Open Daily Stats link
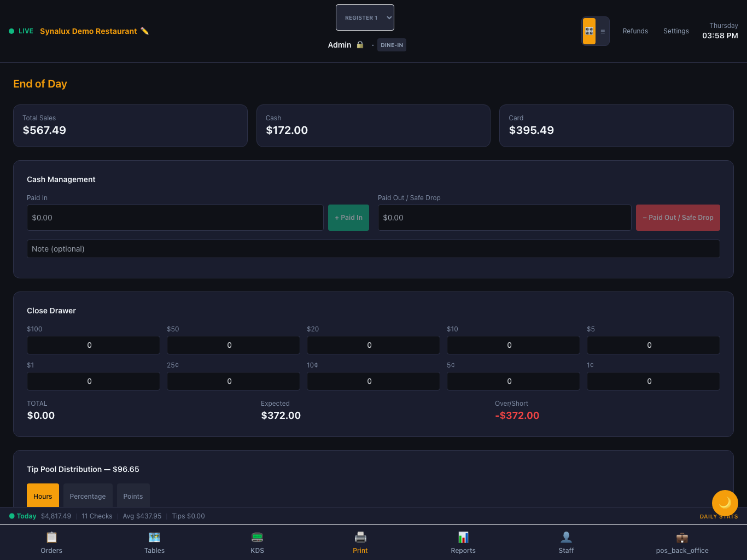 719,516
